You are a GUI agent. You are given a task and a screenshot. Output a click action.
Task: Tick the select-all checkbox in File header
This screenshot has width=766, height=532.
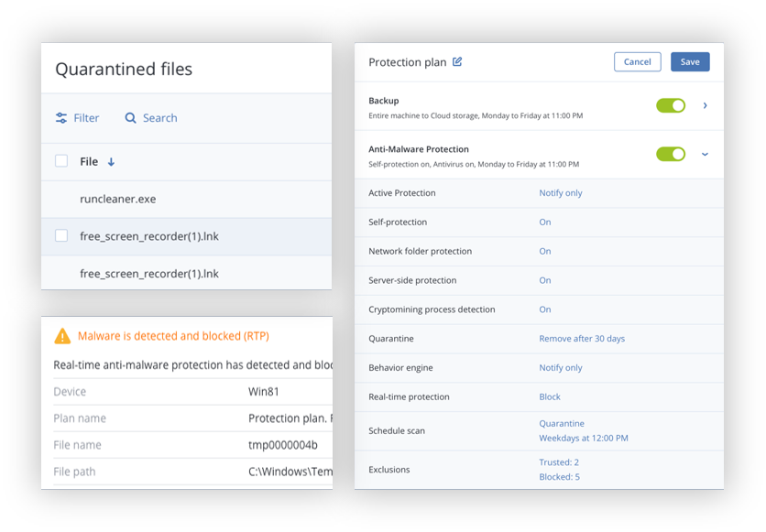[x=61, y=161]
